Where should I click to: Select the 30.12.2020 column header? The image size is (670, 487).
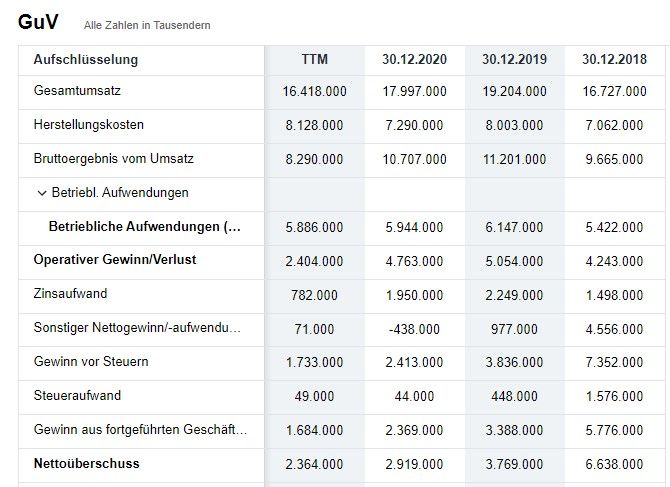pos(414,60)
